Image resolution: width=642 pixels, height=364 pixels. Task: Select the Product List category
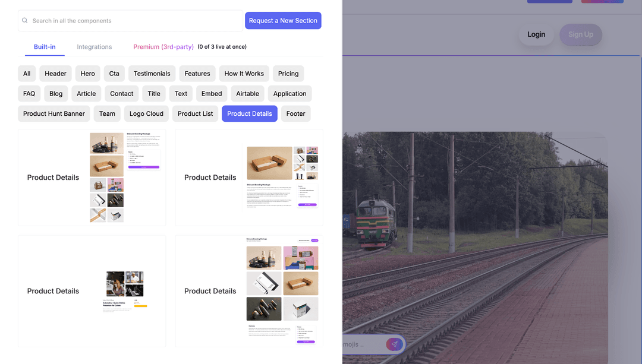[x=196, y=113]
